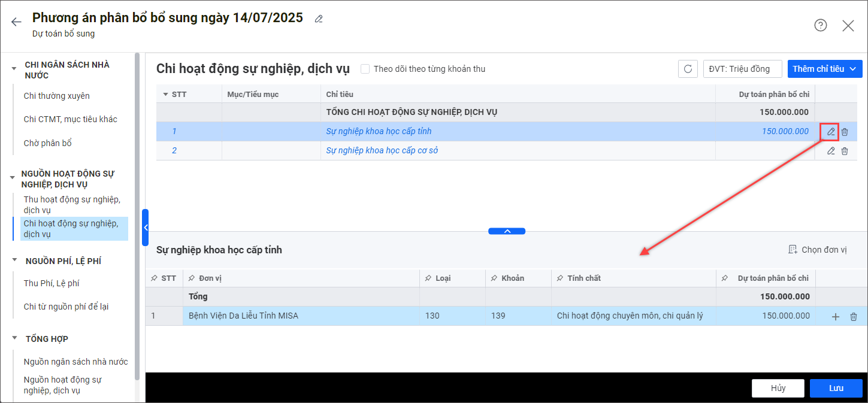The image size is (868, 403).
Task: Delete row Sự nghiệp khoa học cấp cơ sở
Action: [x=845, y=151]
